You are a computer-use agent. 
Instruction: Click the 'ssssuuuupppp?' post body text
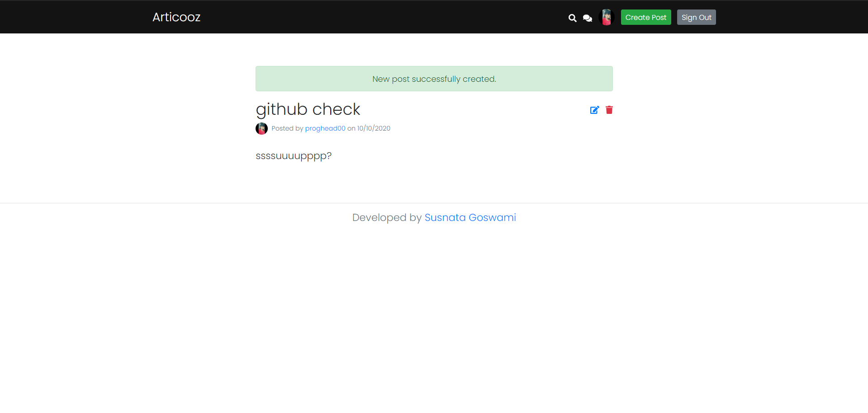(x=294, y=156)
